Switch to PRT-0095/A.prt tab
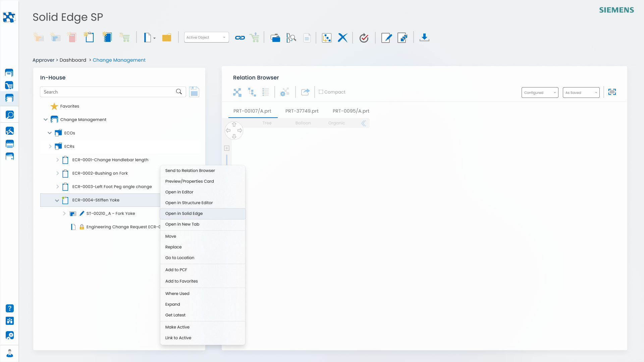This screenshot has width=644, height=362. pos(351,111)
